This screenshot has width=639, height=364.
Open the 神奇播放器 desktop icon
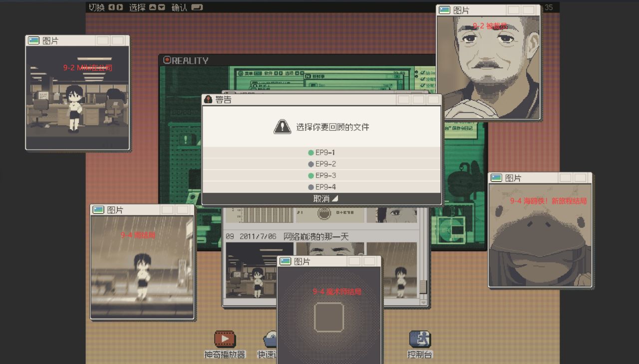tap(225, 340)
